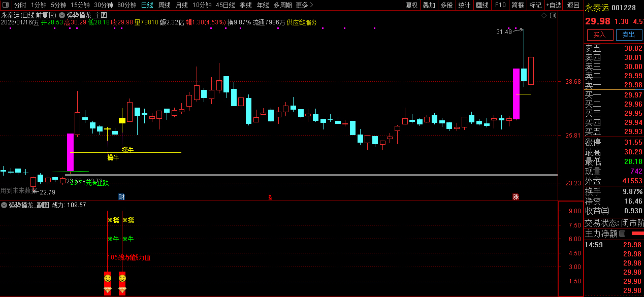
Task: Switch to 周线 weekly period
Action: coord(164,5)
